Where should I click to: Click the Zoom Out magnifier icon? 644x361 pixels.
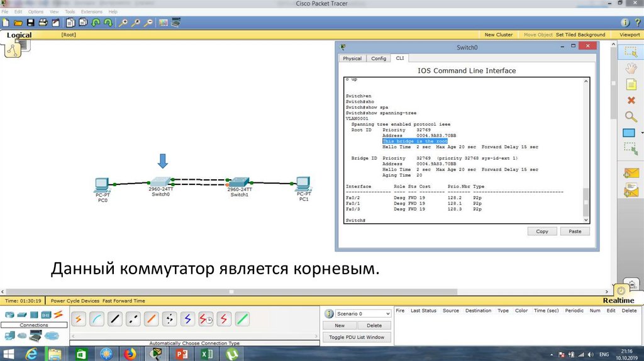148,23
